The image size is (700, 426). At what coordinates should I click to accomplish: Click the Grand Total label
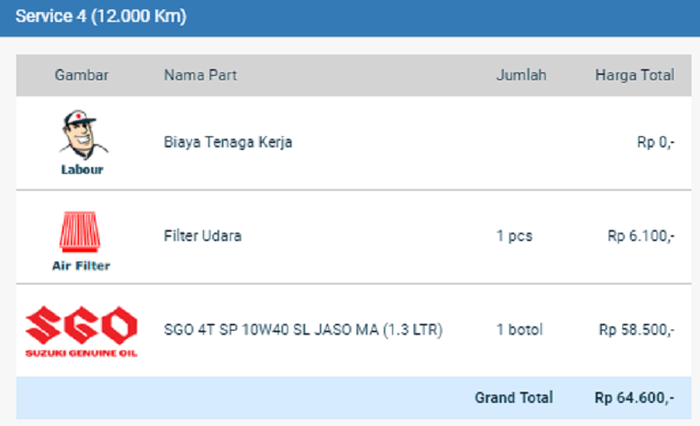513,398
